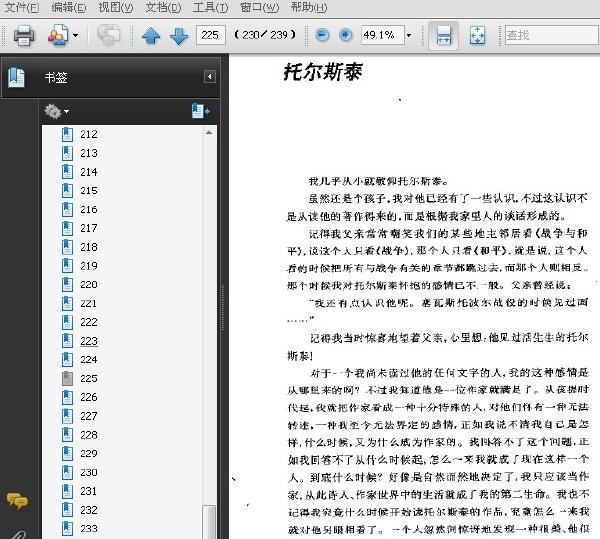Zoom out using the minus button
Screen dimensions: 600x539
tap(322, 35)
